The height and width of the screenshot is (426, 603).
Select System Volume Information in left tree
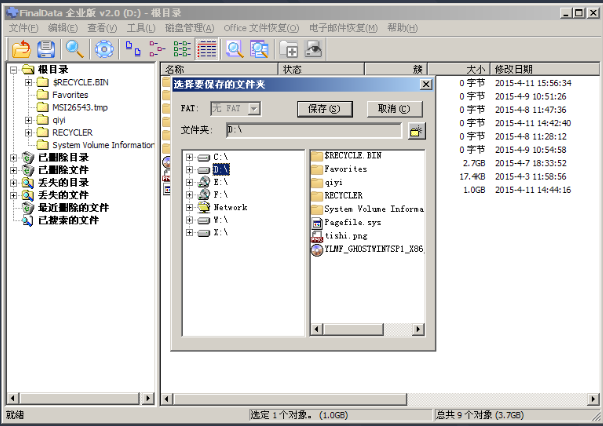103,145
